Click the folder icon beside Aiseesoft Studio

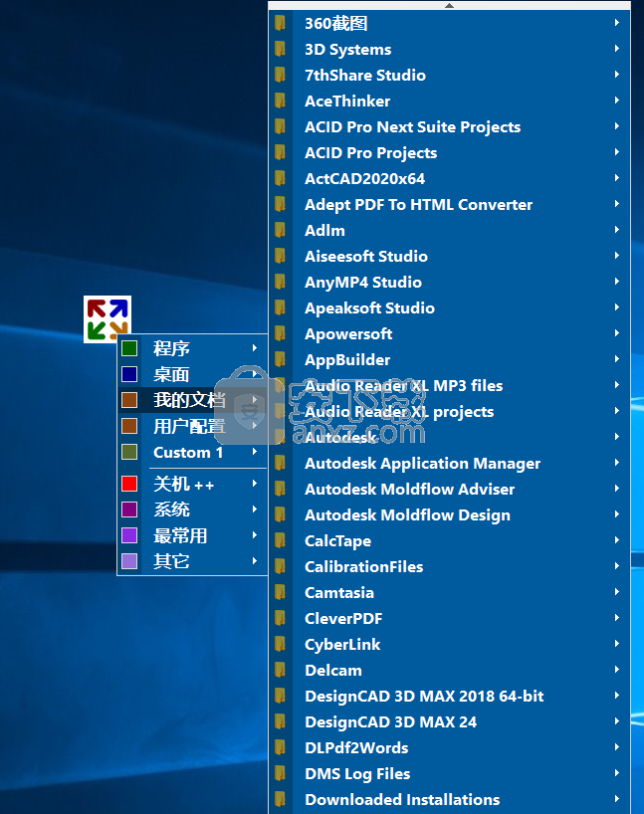(x=280, y=256)
